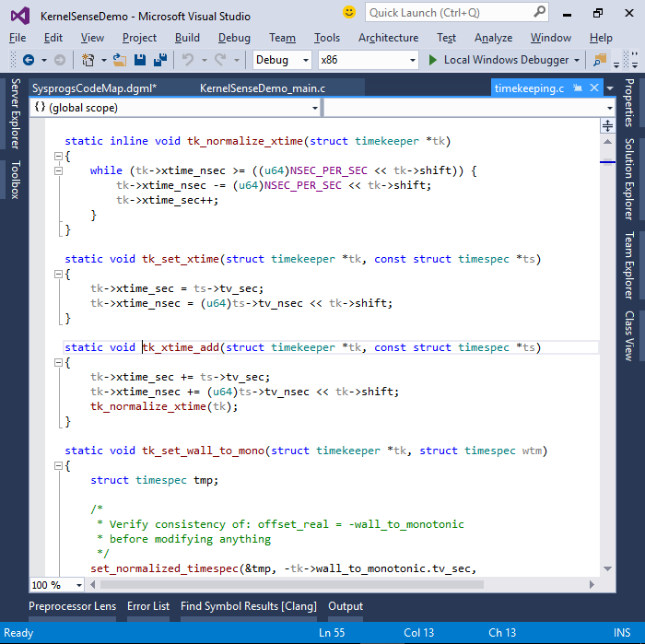Switch to the SysprogsCodeMap.dgml tab
The image size is (645, 644).
point(94,88)
